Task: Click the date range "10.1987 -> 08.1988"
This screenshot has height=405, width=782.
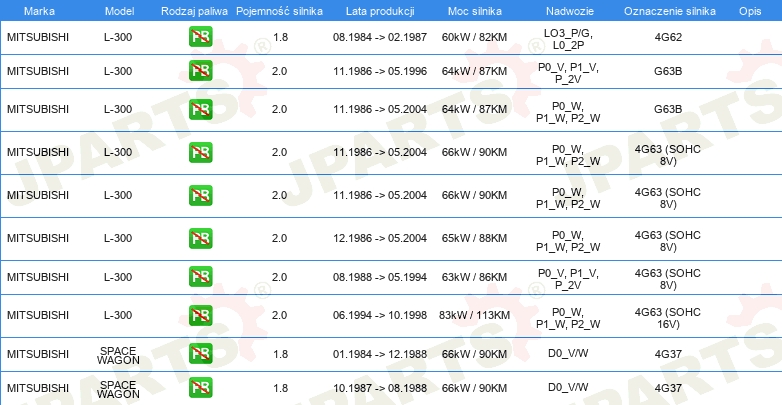Action: click(x=380, y=388)
